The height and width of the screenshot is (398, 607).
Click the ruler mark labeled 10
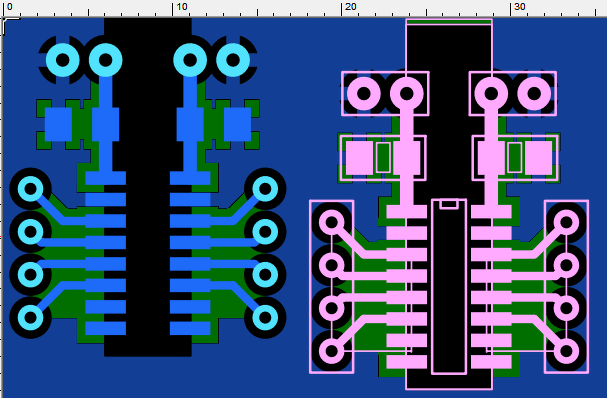[x=182, y=7]
